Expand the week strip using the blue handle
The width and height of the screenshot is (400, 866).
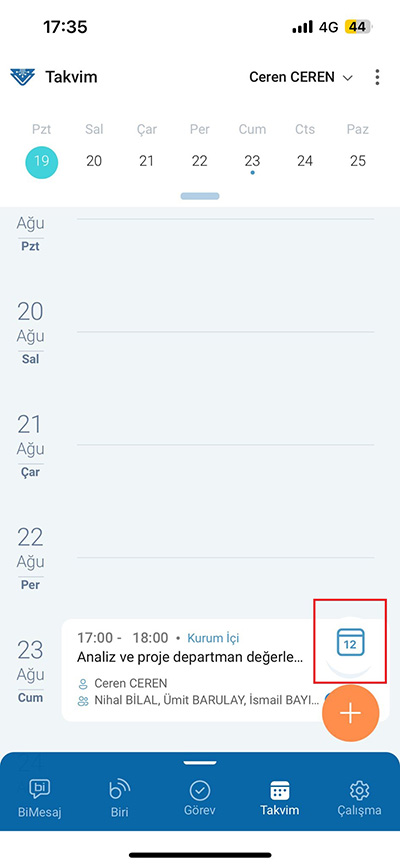tap(200, 196)
